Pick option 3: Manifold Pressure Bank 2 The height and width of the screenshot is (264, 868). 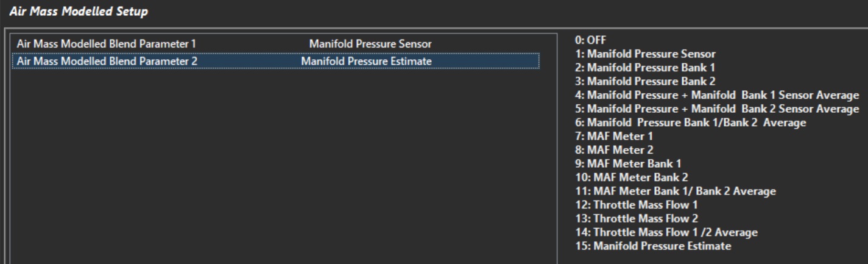point(645,81)
